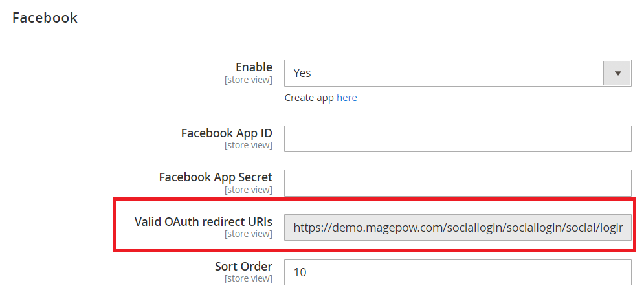Open the Enable dropdown arrow
Viewport: 644px width, 299px height.
pos(617,73)
